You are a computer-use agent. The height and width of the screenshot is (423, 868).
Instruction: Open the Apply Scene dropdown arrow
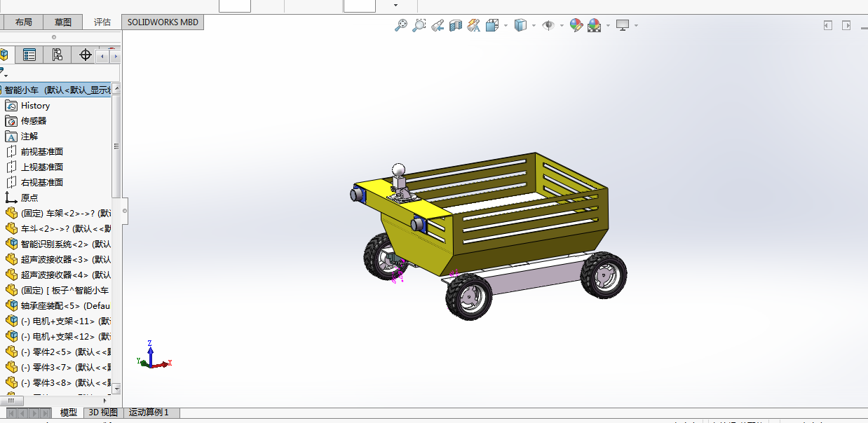608,25
